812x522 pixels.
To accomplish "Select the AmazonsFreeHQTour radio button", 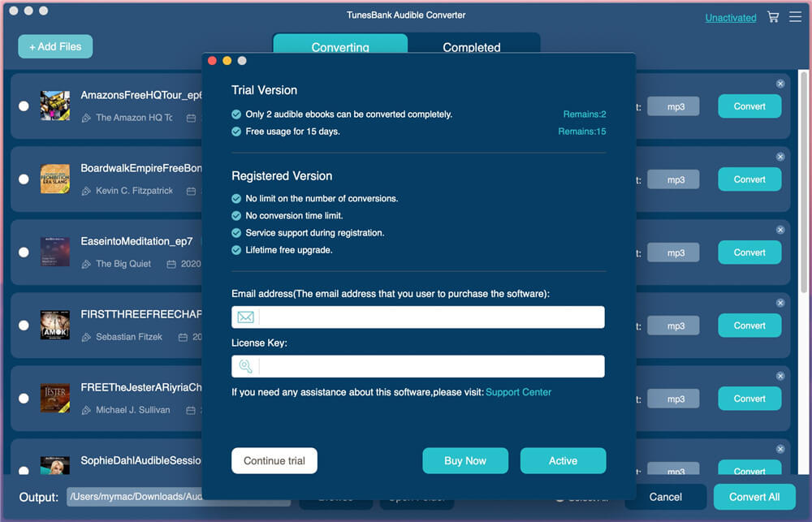I will 24,106.
